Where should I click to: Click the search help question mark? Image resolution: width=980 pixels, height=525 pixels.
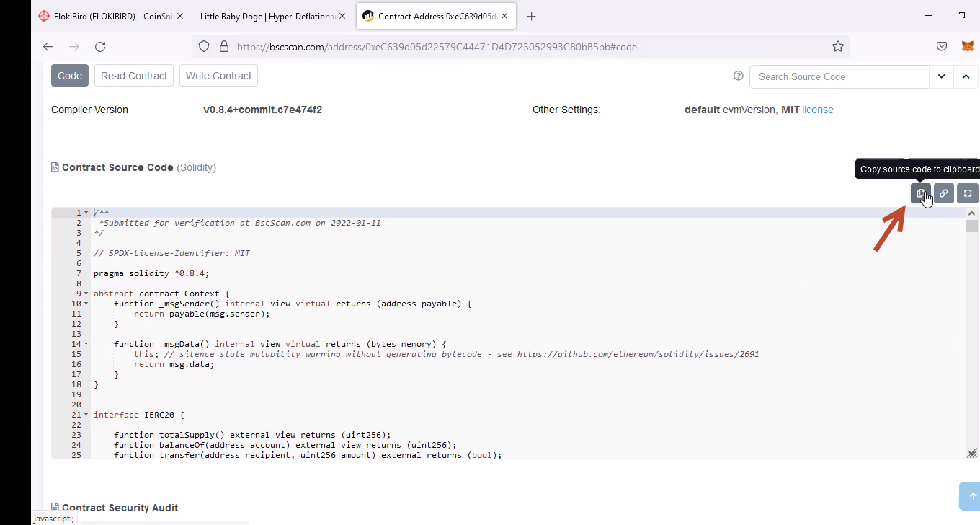(738, 76)
